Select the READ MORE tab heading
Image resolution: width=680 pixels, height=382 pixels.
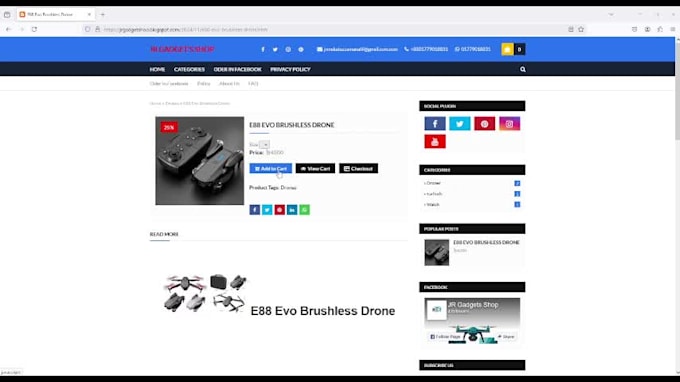(164, 234)
